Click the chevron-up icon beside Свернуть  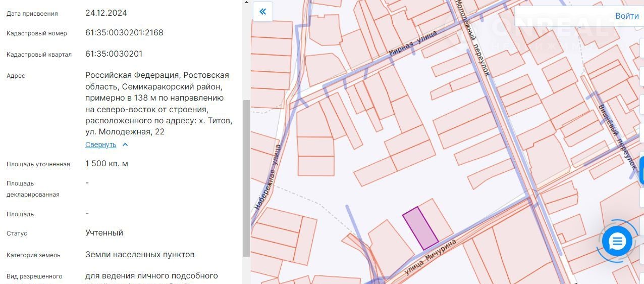tap(125, 145)
